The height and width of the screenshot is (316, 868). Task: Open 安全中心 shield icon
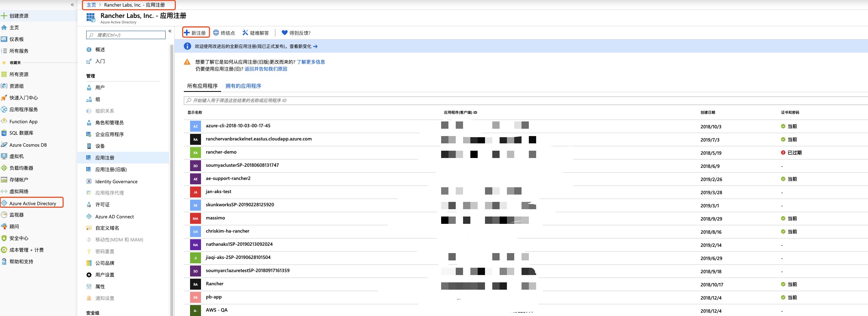click(x=4, y=238)
